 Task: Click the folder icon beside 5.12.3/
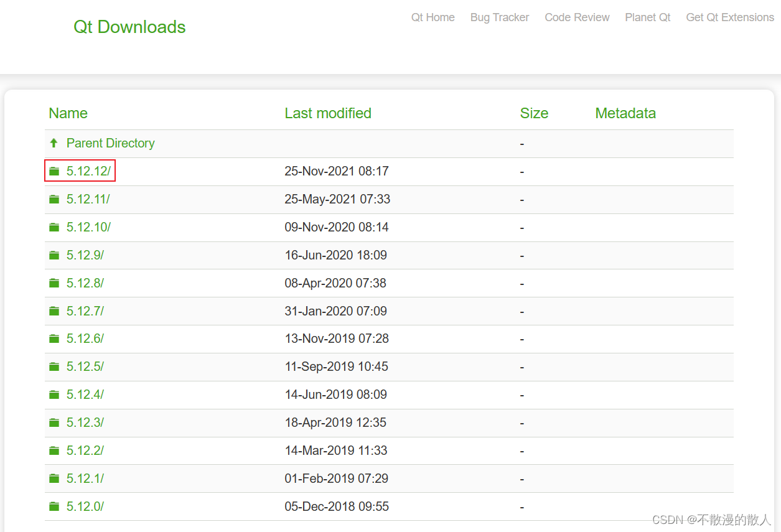tap(54, 422)
